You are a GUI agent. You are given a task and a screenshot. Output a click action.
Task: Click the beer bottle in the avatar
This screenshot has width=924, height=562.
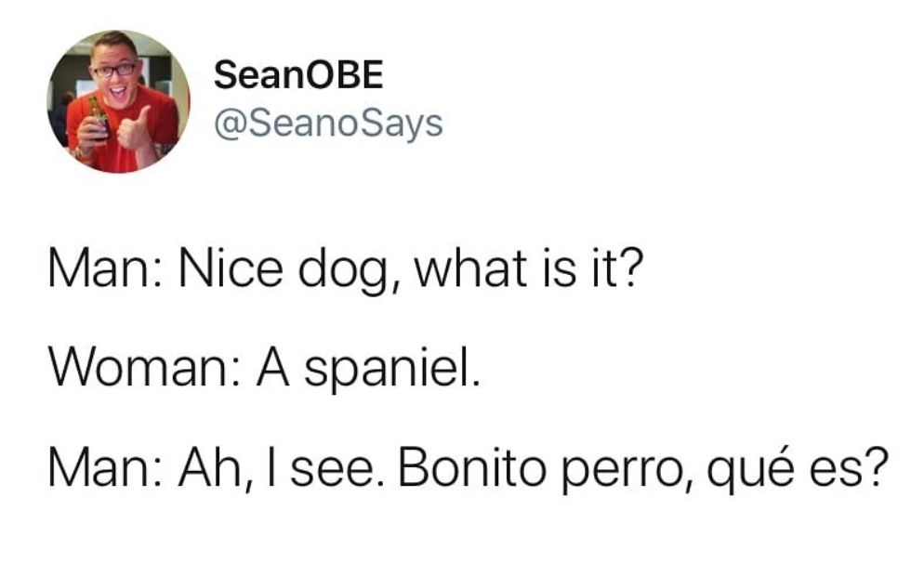(98, 118)
